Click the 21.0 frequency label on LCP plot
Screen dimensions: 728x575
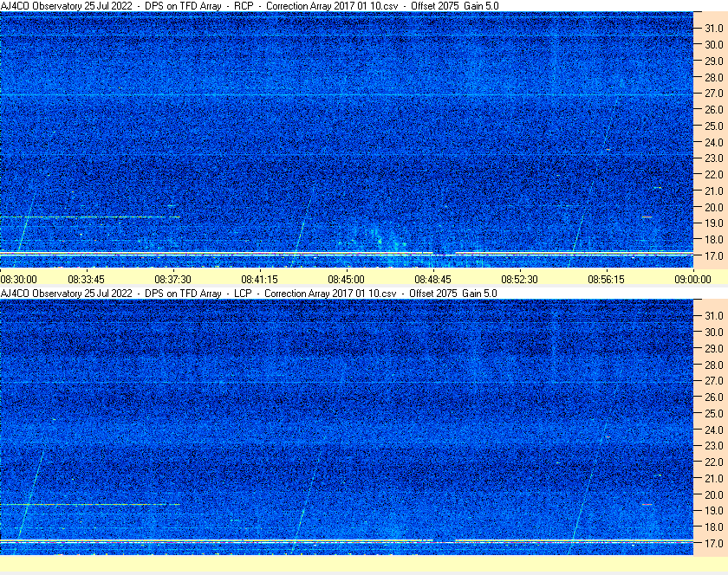[714, 478]
